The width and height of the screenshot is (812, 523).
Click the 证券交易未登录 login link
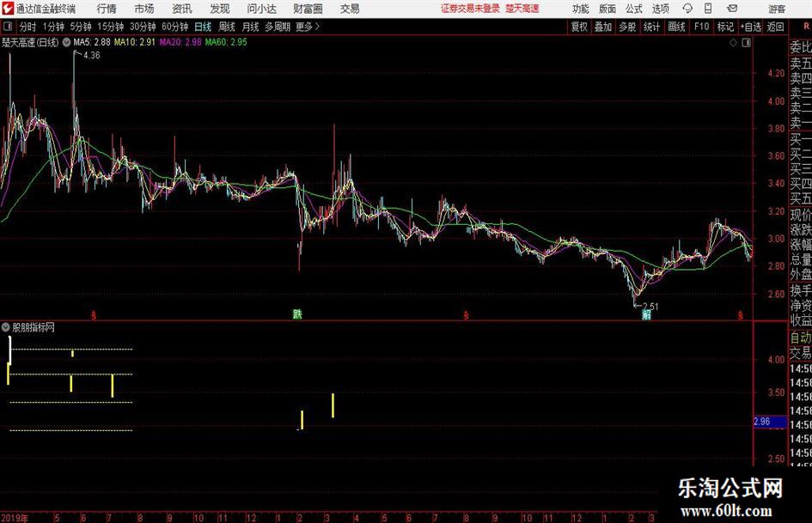471,9
